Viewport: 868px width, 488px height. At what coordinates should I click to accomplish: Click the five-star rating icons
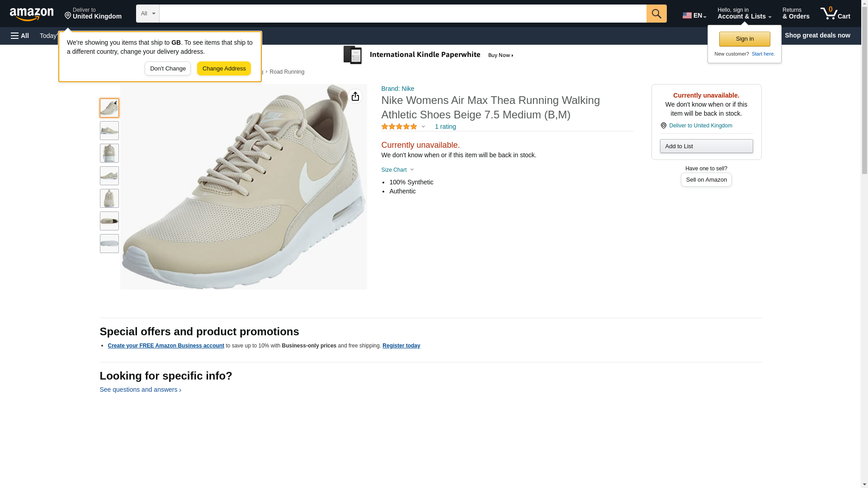point(399,127)
